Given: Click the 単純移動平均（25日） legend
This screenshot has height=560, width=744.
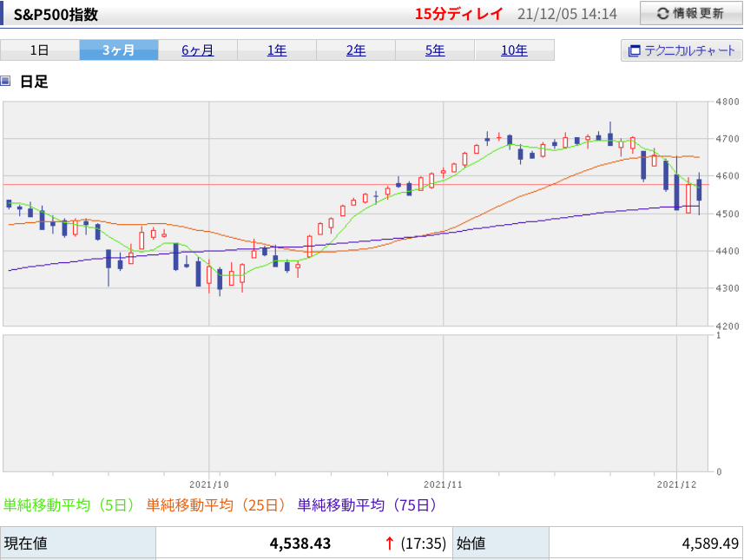Looking at the screenshot, I should coord(216,505).
